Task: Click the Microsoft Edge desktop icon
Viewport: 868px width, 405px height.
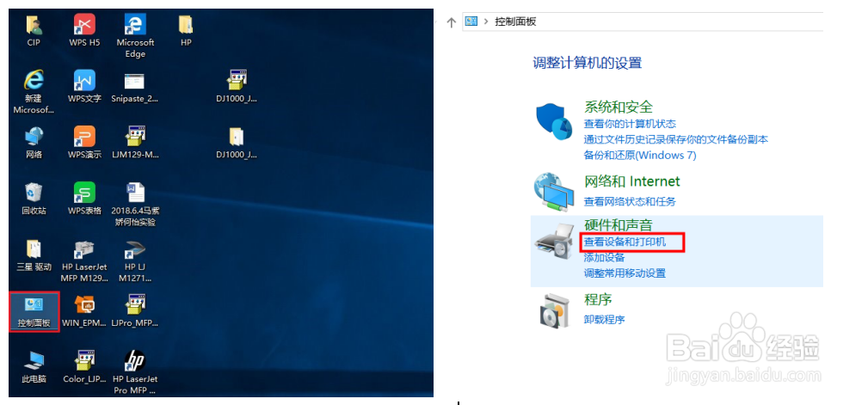Action: click(x=135, y=36)
